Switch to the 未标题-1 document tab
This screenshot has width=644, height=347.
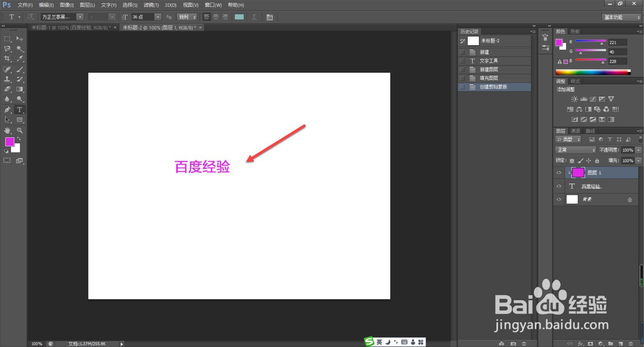[71, 27]
